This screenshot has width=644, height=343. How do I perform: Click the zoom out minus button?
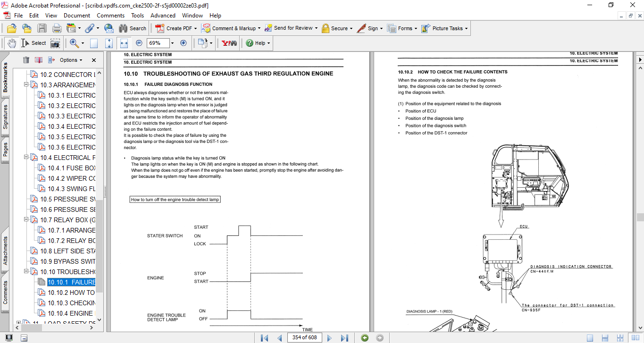point(139,43)
